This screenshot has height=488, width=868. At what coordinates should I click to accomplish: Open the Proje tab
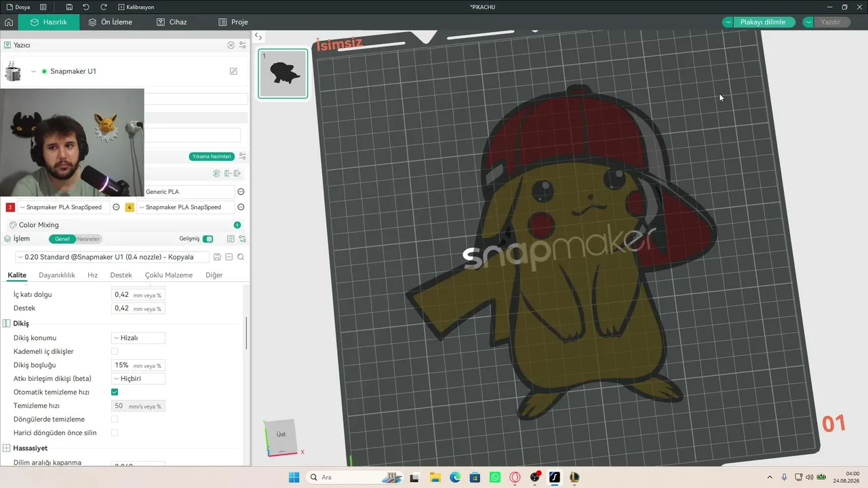click(x=233, y=22)
